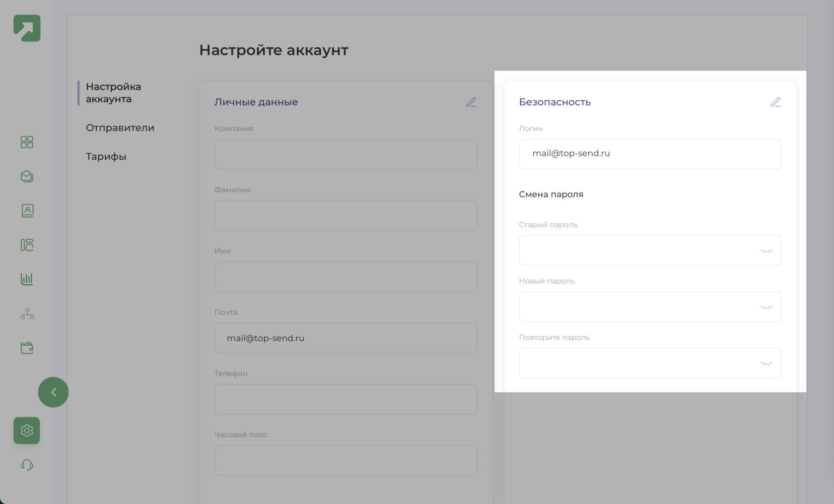Click the green arrow app logo
The width and height of the screenshot is (834, 504).
coord(27,28)
